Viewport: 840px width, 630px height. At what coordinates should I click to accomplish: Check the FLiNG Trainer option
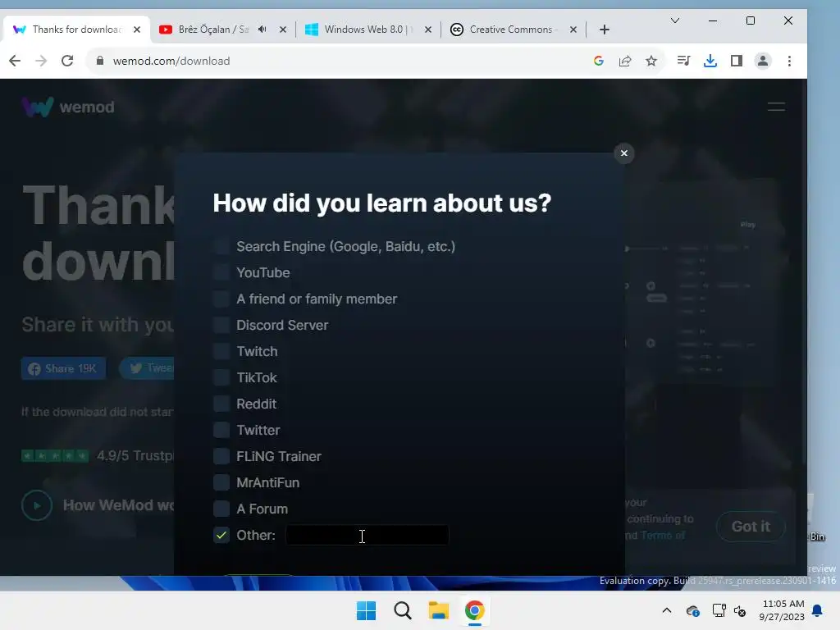coord(221,456)
